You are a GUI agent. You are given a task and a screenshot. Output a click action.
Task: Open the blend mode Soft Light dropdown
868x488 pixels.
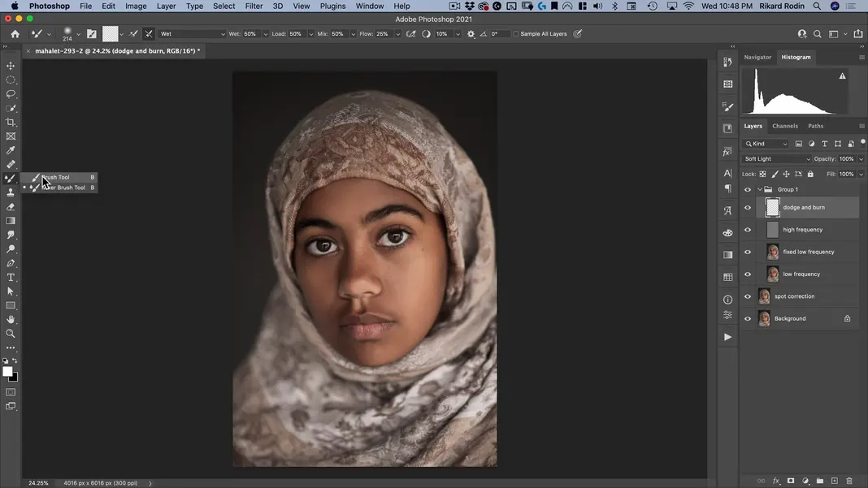[x=777, y=159]
